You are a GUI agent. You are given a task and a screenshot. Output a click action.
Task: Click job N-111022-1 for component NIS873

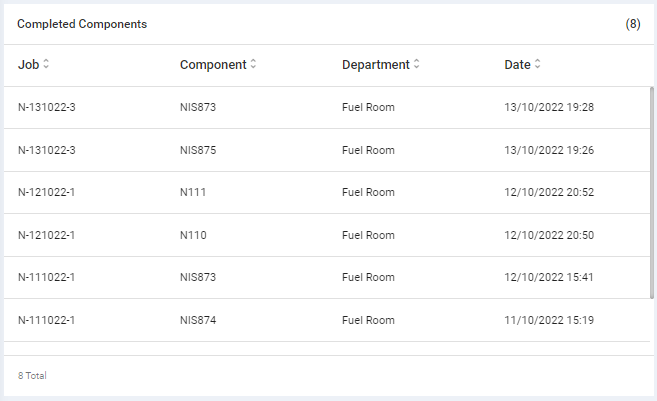[x=46, y=277]
